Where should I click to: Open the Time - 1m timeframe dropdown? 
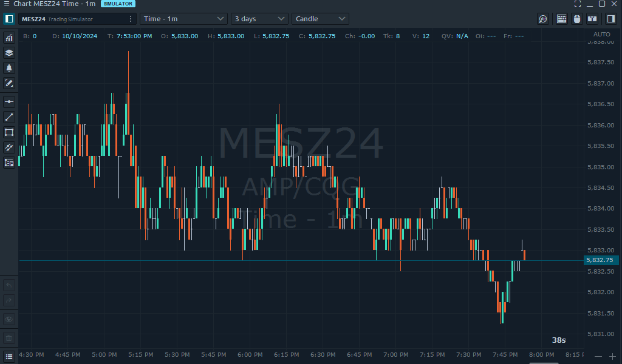[x=183, y=19]
